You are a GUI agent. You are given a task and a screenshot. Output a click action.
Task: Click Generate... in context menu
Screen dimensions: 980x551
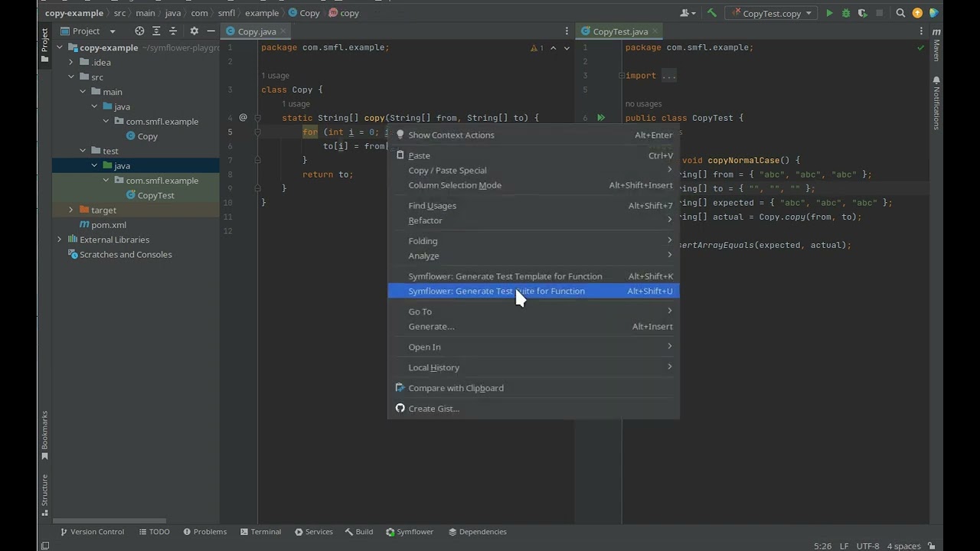click(x=534, y=326)
